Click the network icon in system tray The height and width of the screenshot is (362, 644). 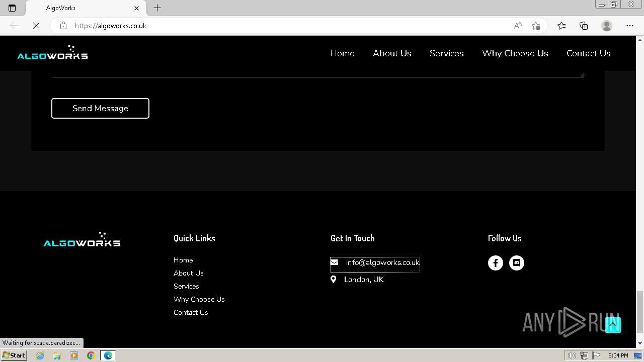pyautogui.click(x=585, y=355)
